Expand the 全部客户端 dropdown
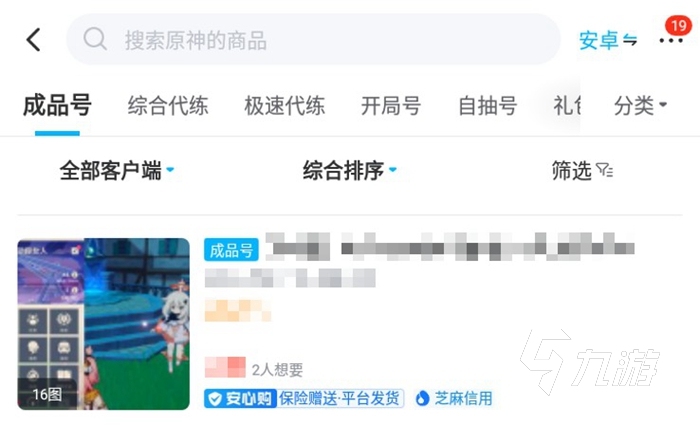 [117, 170]
